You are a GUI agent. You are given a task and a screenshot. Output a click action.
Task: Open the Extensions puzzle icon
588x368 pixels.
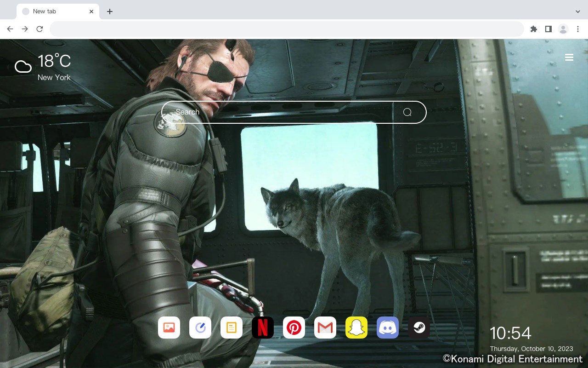point(533,29)
